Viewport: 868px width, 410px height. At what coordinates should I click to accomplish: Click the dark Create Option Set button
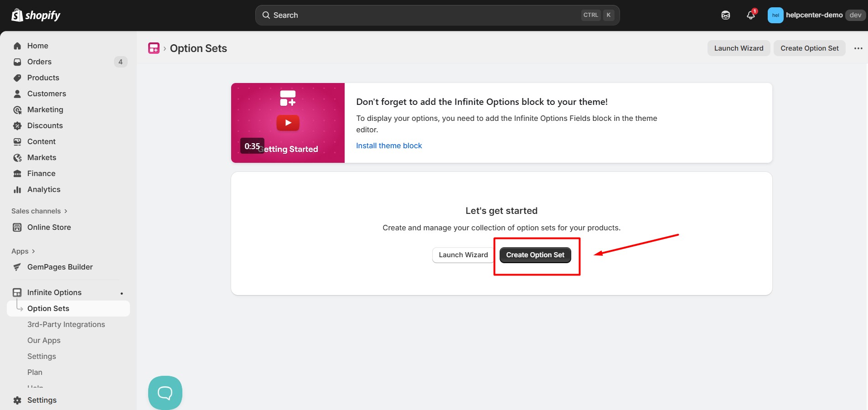click(535, 254)
